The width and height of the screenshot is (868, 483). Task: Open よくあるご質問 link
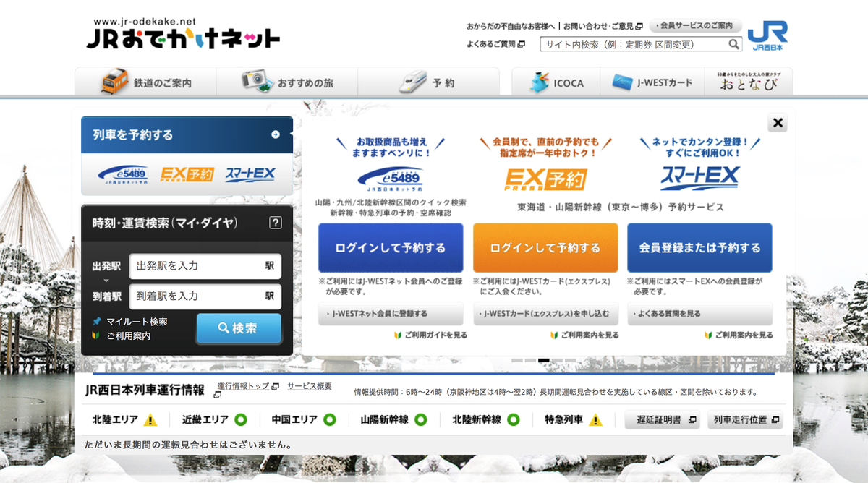[x=495, y=44]
